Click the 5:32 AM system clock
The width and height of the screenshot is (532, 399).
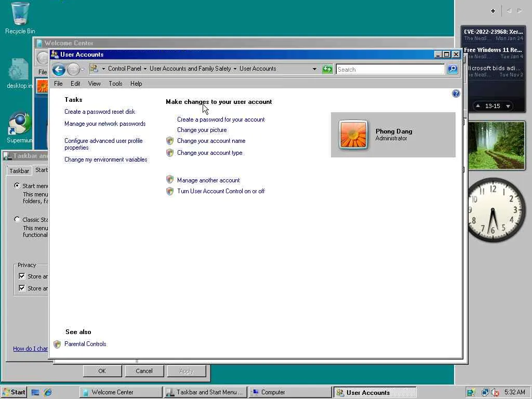(514, 392)
